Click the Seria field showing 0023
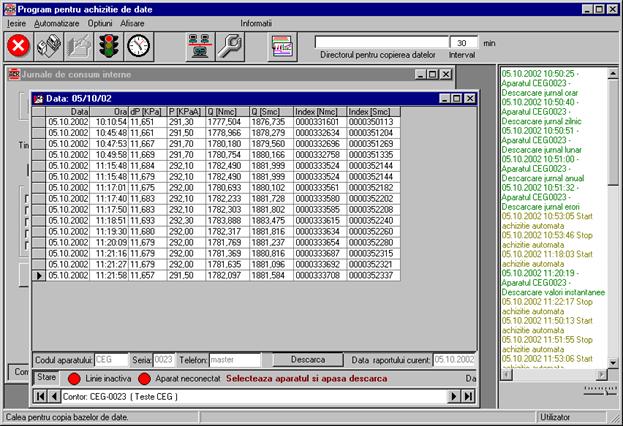Viewport: 623px width, 426px height. tap(164, 360)
